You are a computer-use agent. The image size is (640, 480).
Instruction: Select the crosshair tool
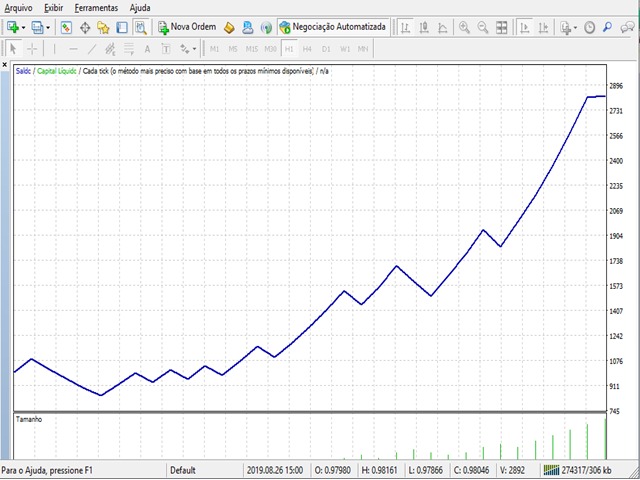point(32,49)
